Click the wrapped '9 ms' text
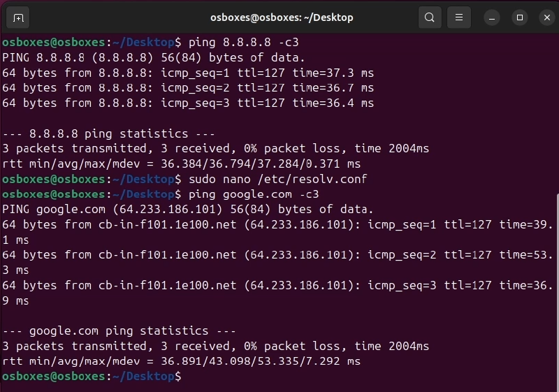 [x=15, y=301]
